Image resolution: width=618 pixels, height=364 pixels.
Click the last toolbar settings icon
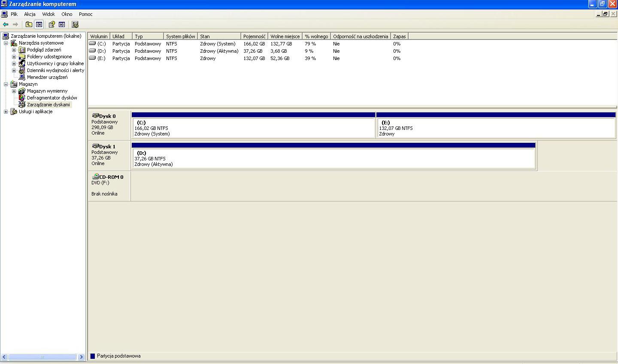[x=75, y=24]
